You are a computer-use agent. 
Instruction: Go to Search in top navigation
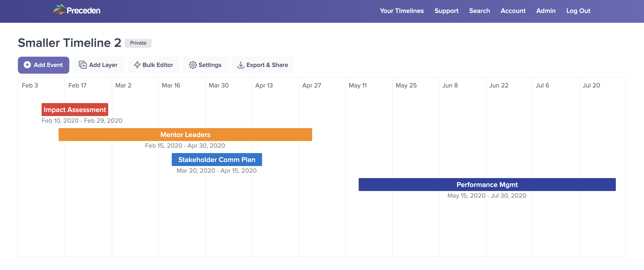point(479,11)
